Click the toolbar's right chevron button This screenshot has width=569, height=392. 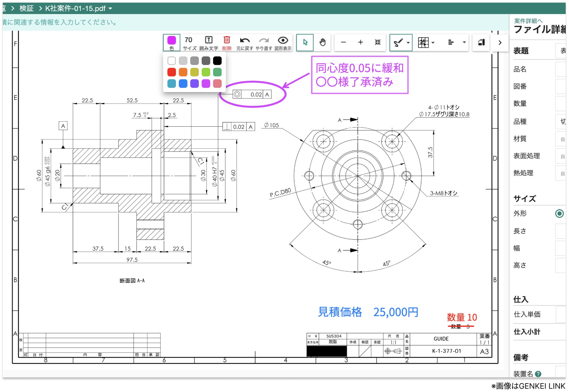(x=500, y=43)
